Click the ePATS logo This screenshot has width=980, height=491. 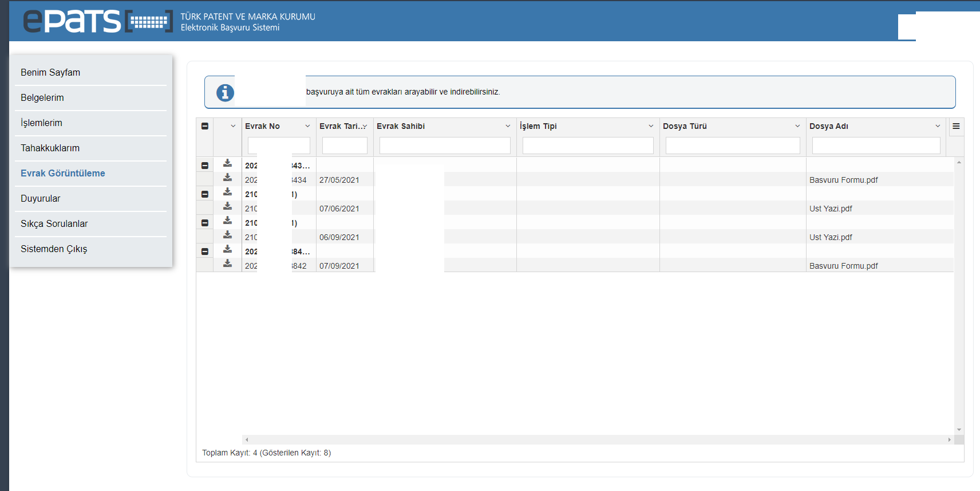point(97,21)
